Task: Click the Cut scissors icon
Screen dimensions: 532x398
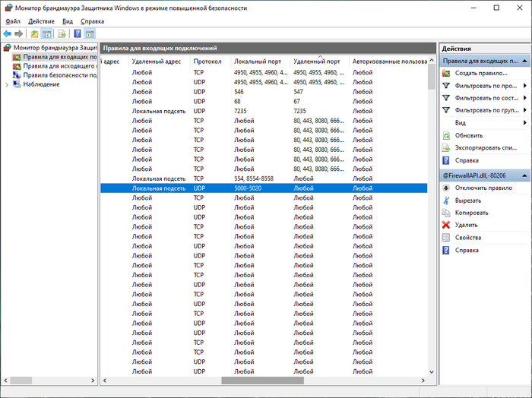Action: point(446,201)
